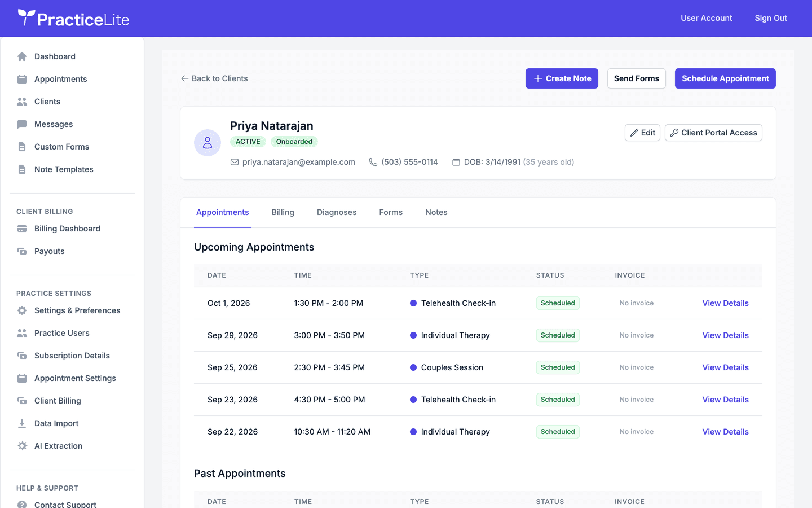Click the Appointment Settings calendar icon

(x=22, y=378)
